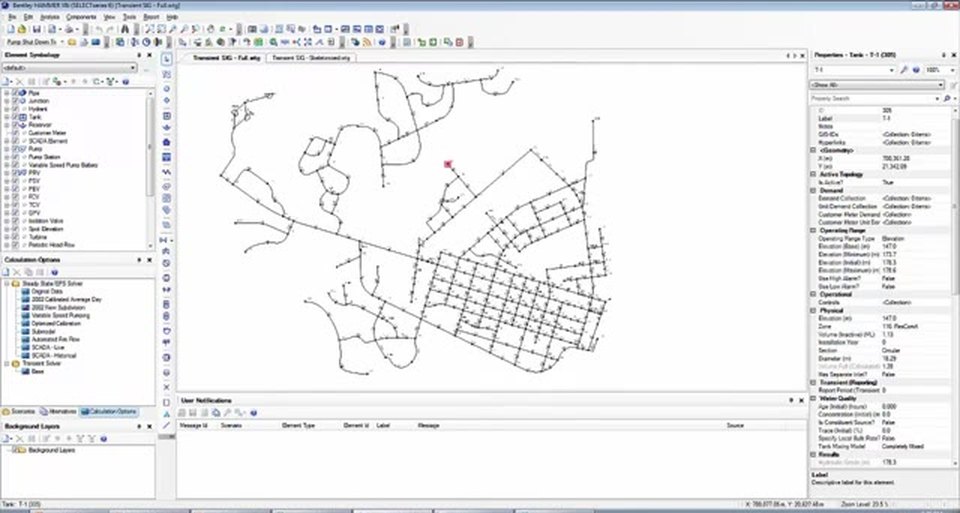
Task: Click the Help icon in Calculation Options toolbar
Action: (x=54, y=272)
